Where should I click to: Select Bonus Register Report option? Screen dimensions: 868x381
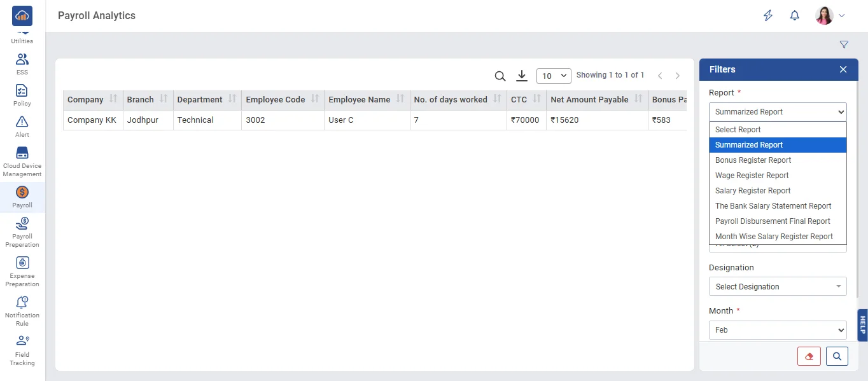pyautogui.click(x=753, y=160)
